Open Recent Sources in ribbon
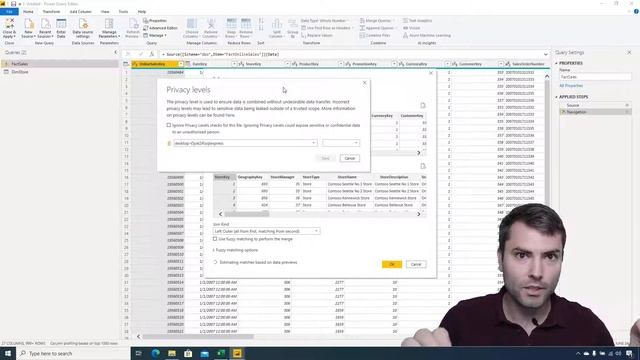 pyautogui.click(x=45, y=28)
